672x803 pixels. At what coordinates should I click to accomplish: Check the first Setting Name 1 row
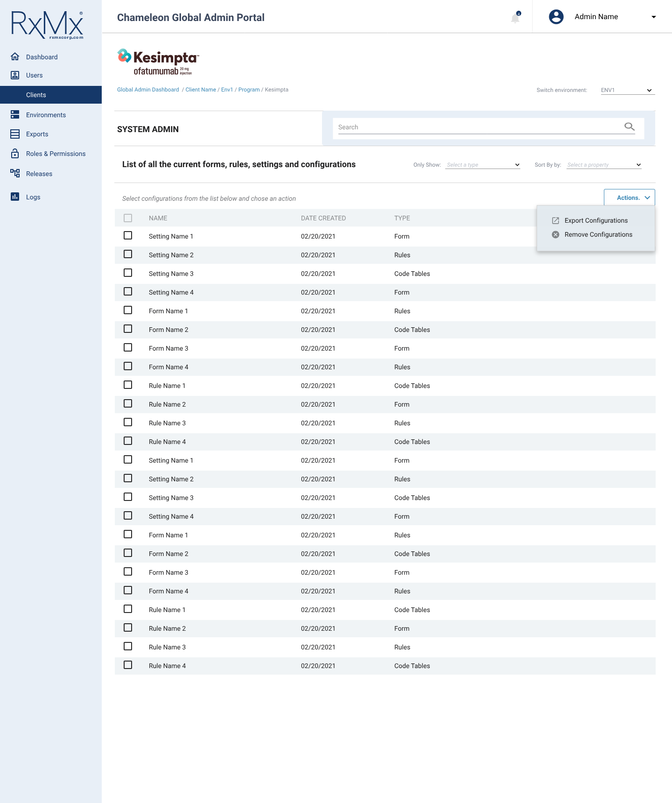click(x=128, y=235)
